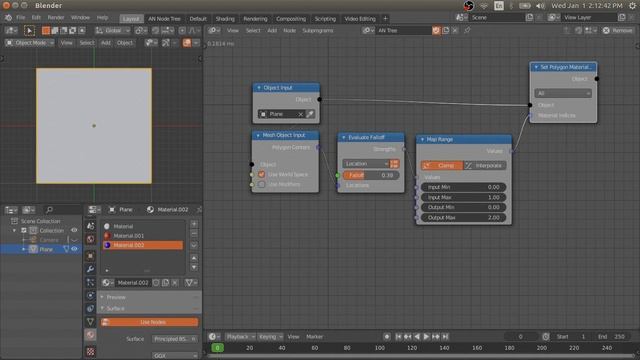The image size is (640, 360).
Task: Open the Object properties tab icon
Action: click(x=91, y=256)
